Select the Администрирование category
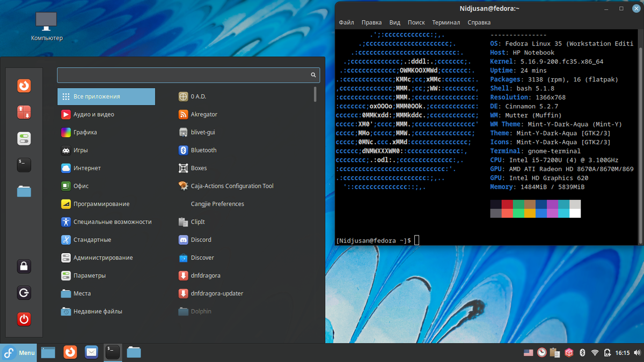 click(x=106, y=258)
